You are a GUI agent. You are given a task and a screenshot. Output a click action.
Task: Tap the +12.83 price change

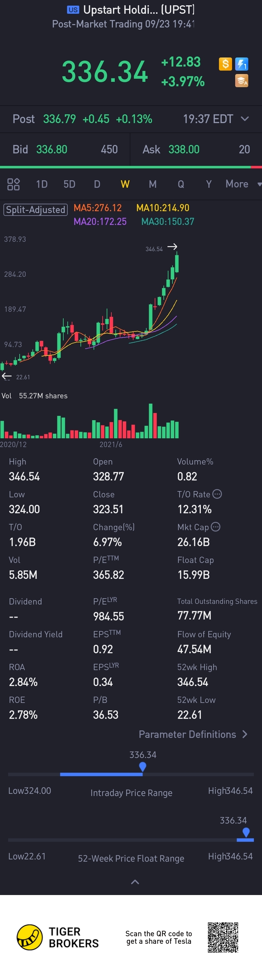tap(181, 62)
